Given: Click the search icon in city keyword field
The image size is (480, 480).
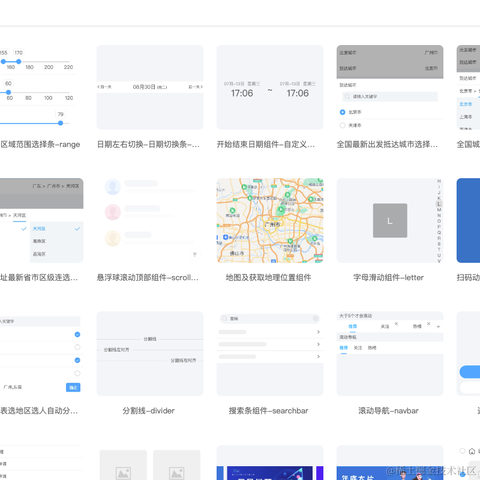Looking at the screenshot, I should 347,96.
